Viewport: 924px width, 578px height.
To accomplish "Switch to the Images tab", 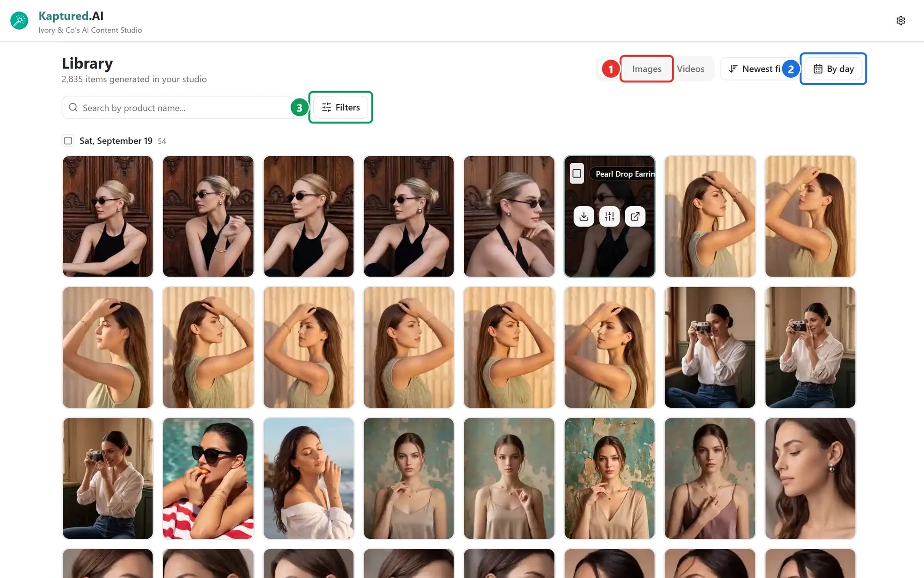I will point(646,69).
